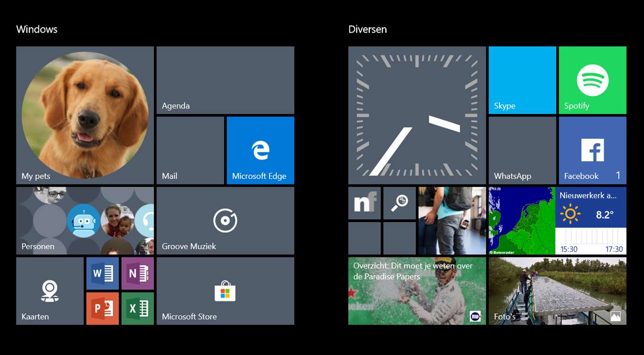Launch the Spotify tile
Screen dimensions: 644x355
pyautogui.click(x=593, y=80)
